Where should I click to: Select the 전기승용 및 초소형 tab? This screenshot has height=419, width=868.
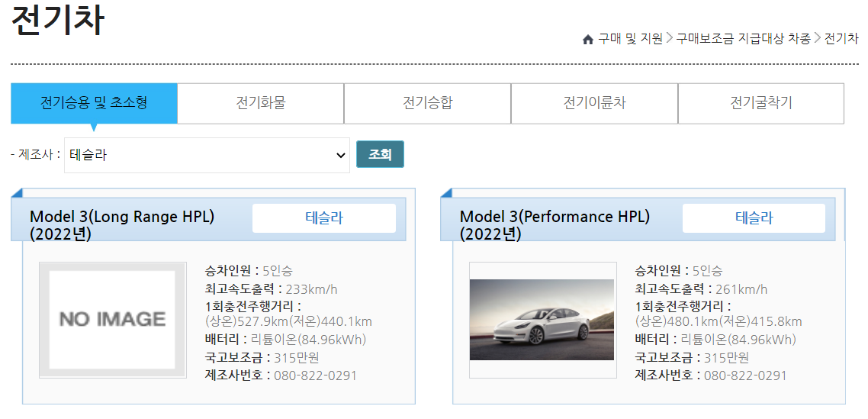94,103
